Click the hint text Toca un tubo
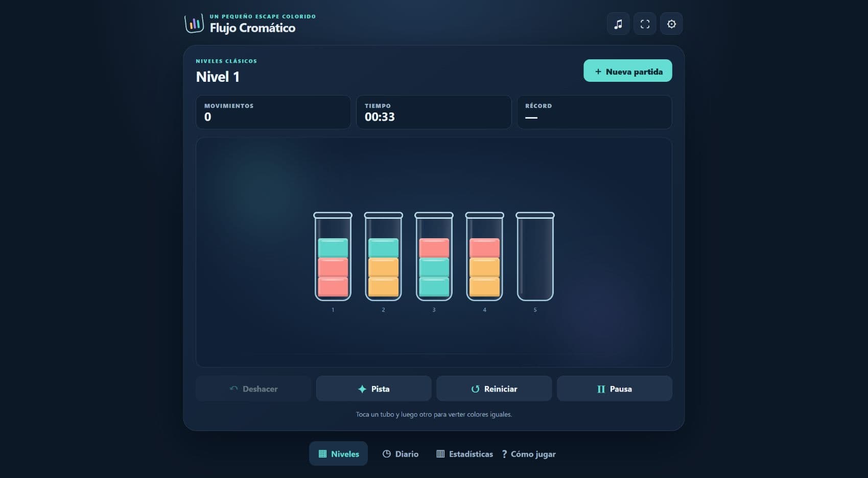This screenshot has height=478, width=868. 434,414
